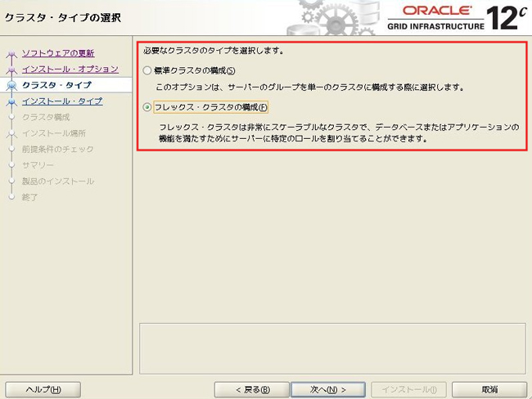Image resolution: width=532 pixels, height=399 pixels.
Task: Select 標準クラスタの構成 radio button
Action: coord(147,71)
